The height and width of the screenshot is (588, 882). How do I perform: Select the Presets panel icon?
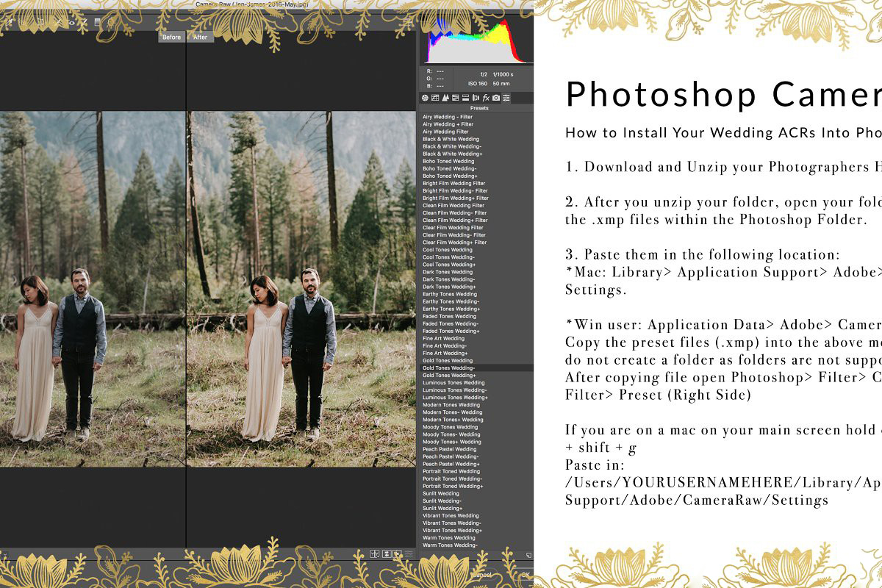coord(506,98)
